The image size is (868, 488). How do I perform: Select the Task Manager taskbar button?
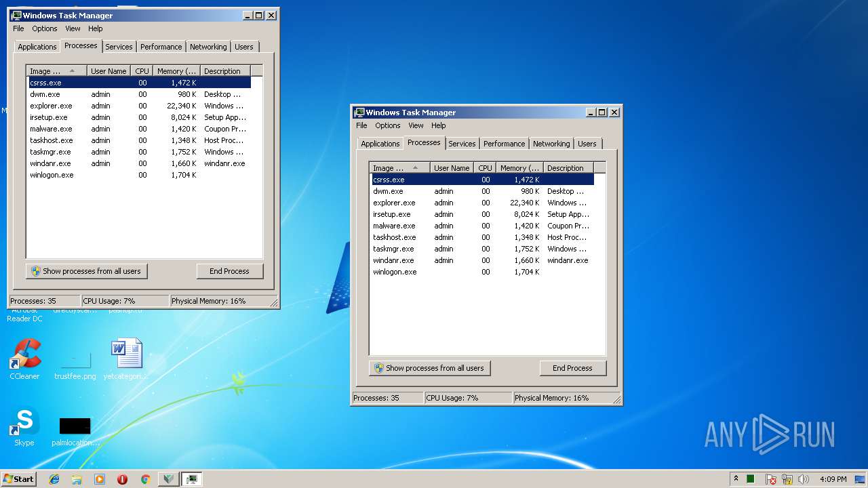tap(193, 479)
